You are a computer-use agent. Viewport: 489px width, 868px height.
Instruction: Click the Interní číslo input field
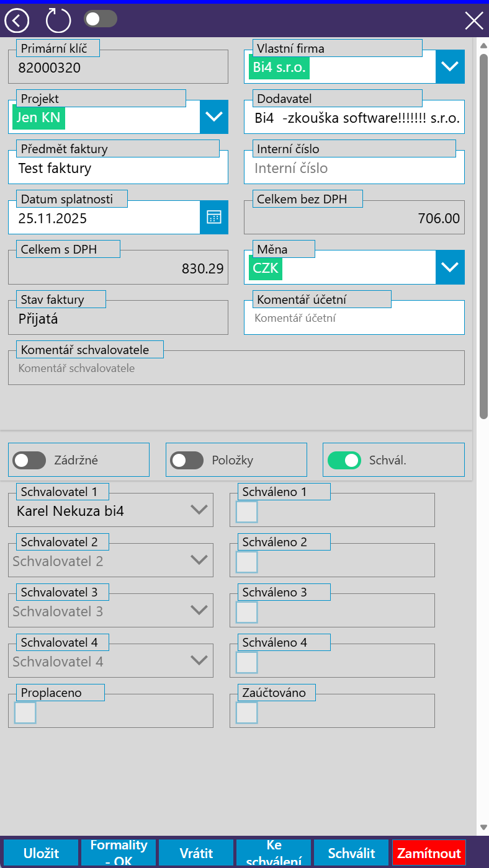tap(354, 169)
